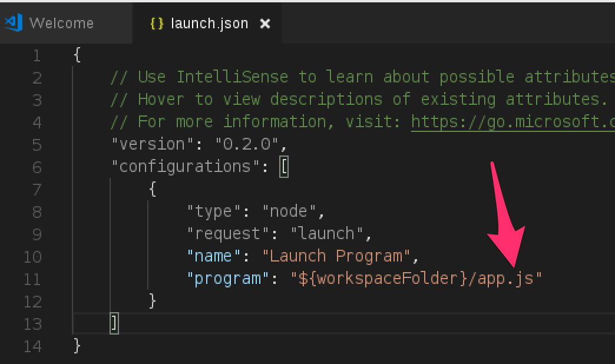Image resolution: width=615 pixels, height=364 pixels.
Task: Click the JSON braces icon on launch.json tab
Action: [157, 24]
